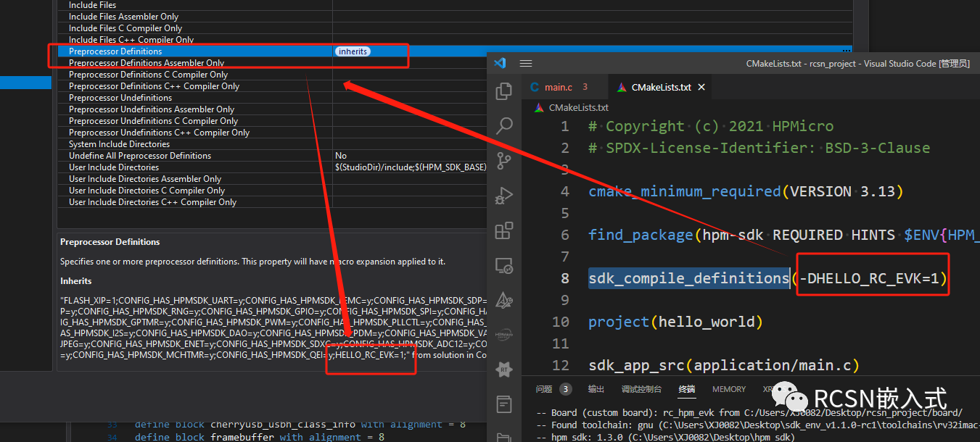This screenshot has height=442, width=980.
Task: Select Preprocessor Definitions C Compiler Only row
Action: point(271,75)
